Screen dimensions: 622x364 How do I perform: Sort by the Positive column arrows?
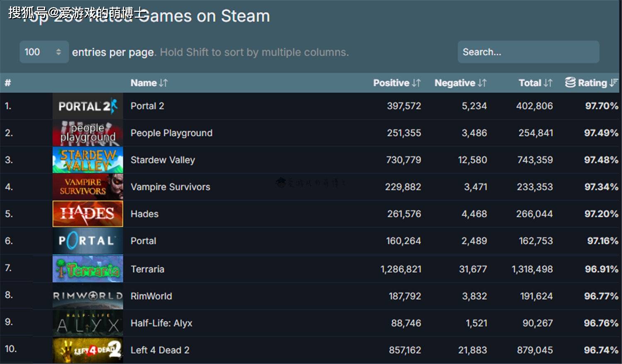pyautogui.click(x=416, y=83)
